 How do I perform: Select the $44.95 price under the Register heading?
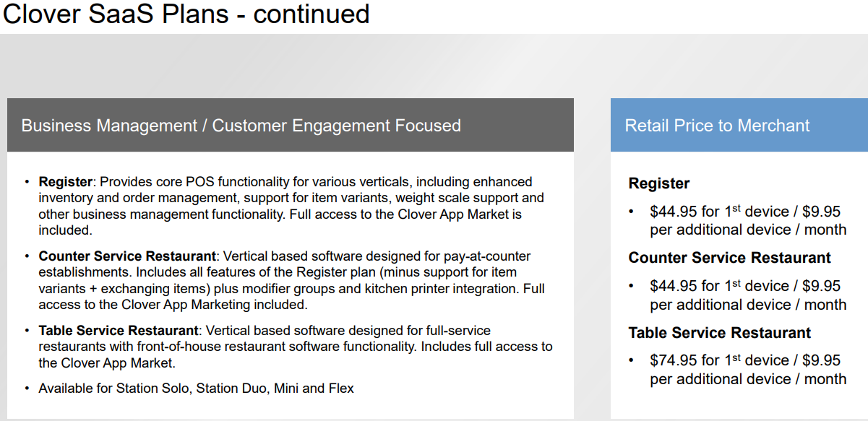coord(673,212)
